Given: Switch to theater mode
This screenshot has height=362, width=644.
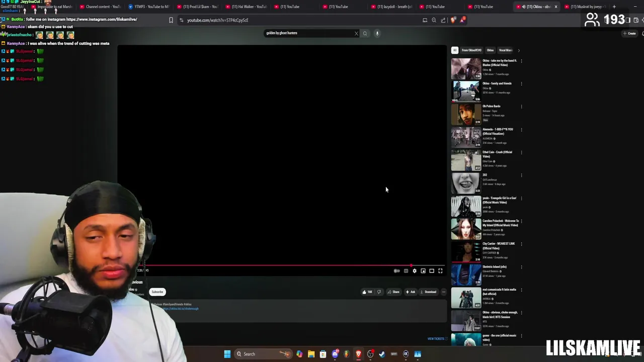Looking at the screenshot, I should tap(432, 271).
